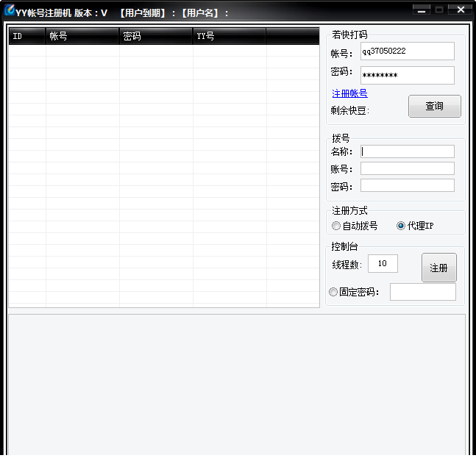Viewport: 476px width, 472px height.
Task: Focus the 拨号 密码 text field
Action: [408, 185]
